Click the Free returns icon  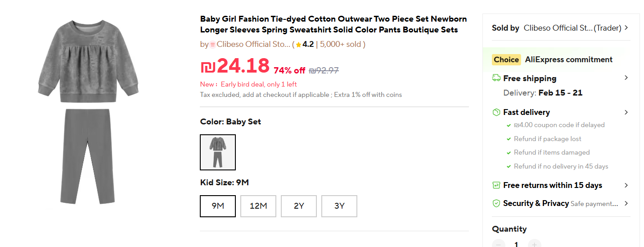coord(496,185)
